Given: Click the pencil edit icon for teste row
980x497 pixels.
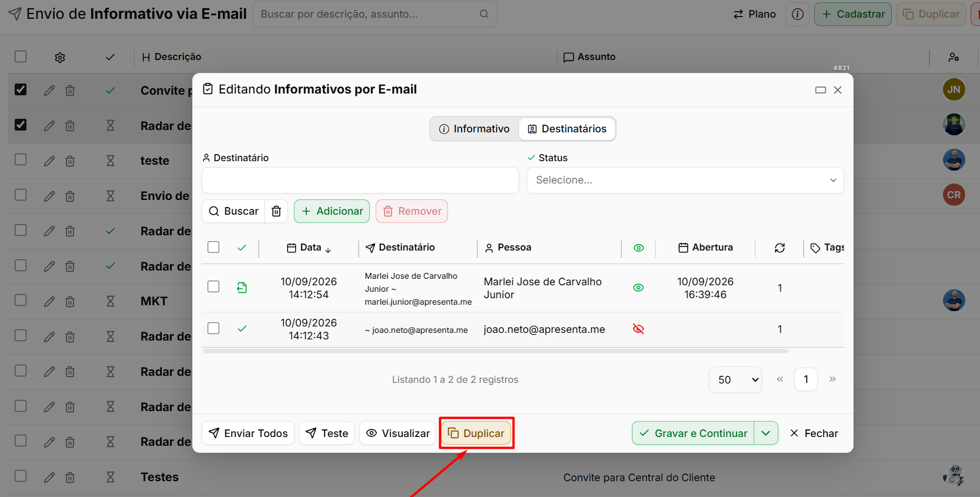Looking at the screenshot, I should click(49, 161).
